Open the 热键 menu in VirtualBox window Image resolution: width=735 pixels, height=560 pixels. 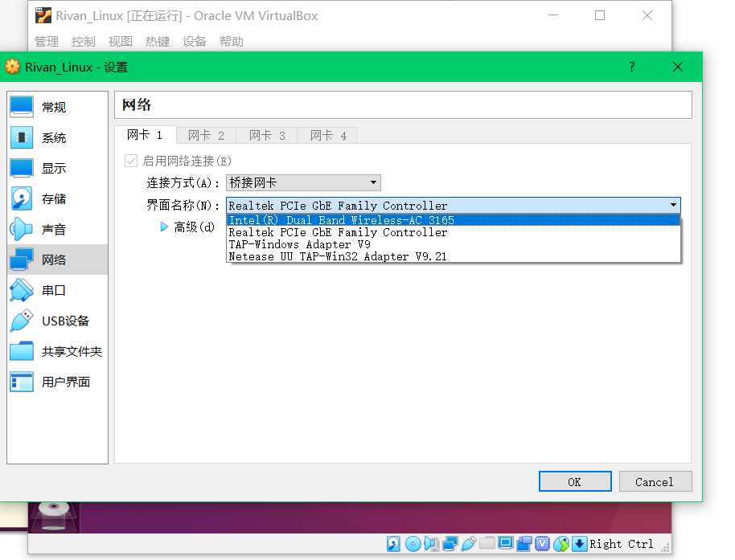[158, 42]
